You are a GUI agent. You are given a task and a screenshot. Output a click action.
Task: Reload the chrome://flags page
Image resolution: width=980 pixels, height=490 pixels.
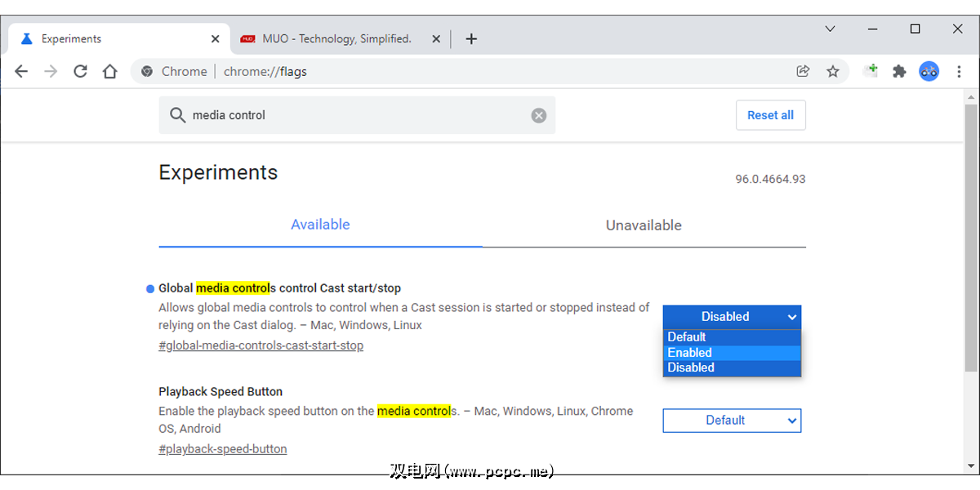pos(80,71)
